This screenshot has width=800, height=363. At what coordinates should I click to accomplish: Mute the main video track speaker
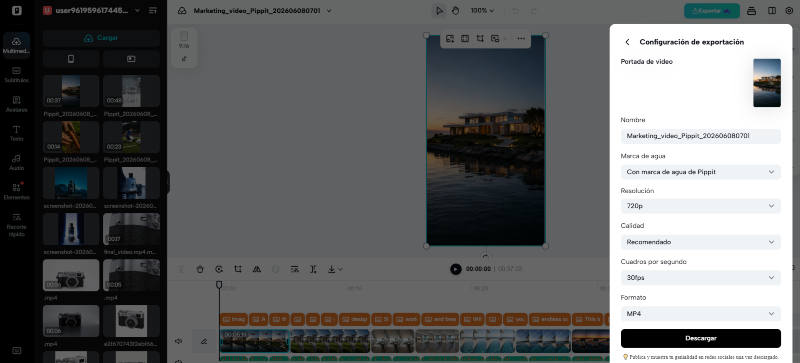pos(179,341)
